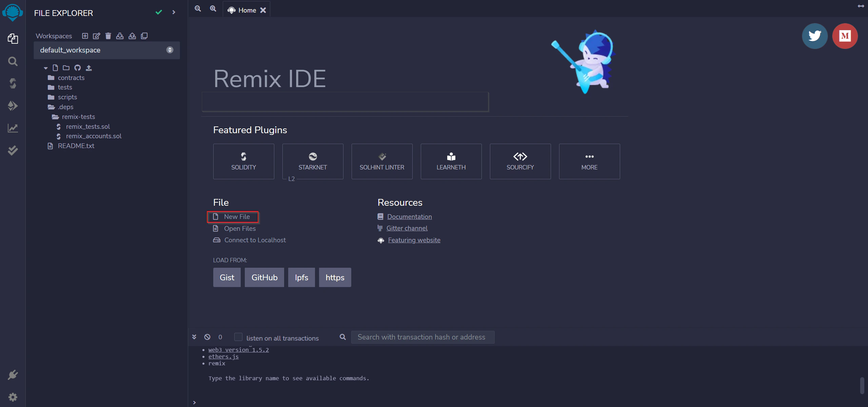This screenshot has height=407, width=868.
Task: Open the Settings gear in sidebar
Action: coord(13,397)
